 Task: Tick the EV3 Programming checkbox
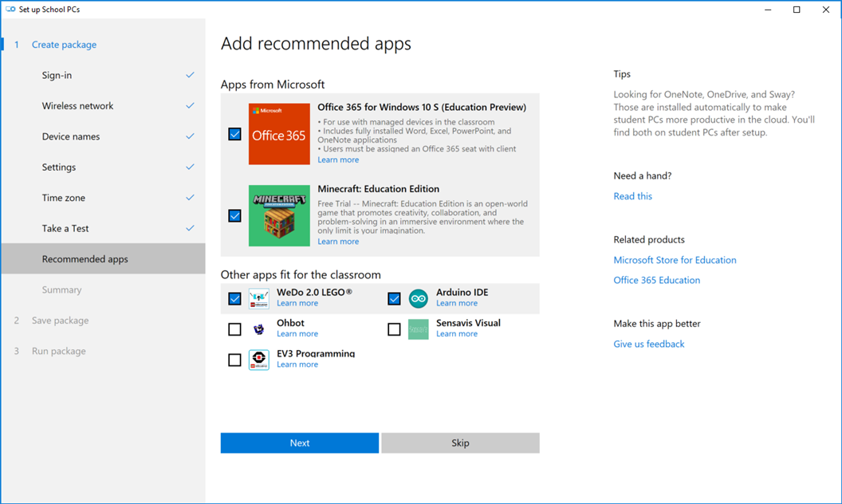[234, 360]
